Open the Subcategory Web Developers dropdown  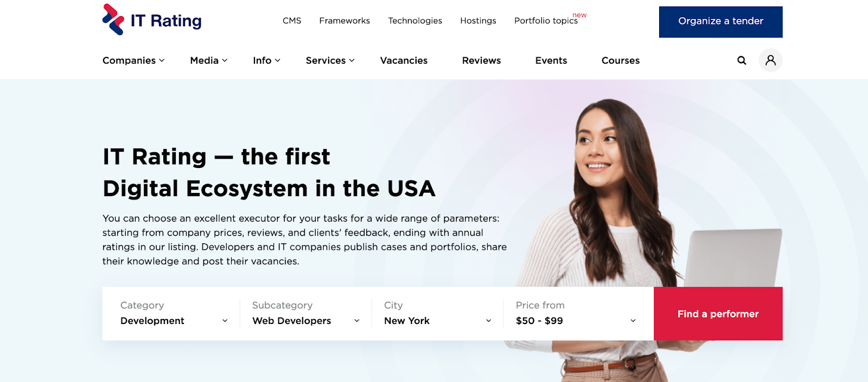tap(305, 313)
